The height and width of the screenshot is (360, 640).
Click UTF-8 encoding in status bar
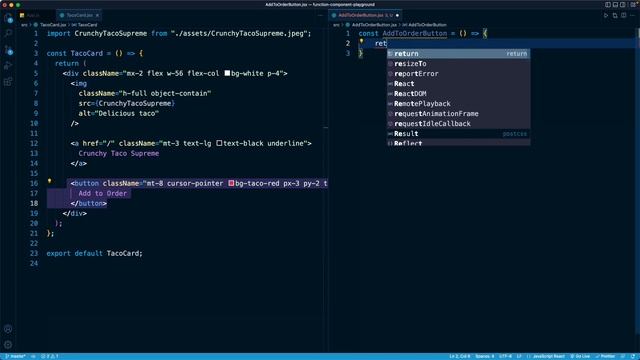(505, 356)
